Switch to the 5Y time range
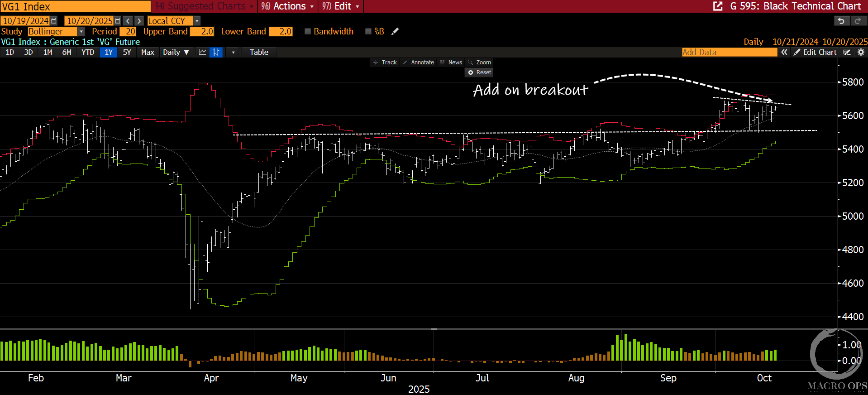 pos(127,52)
